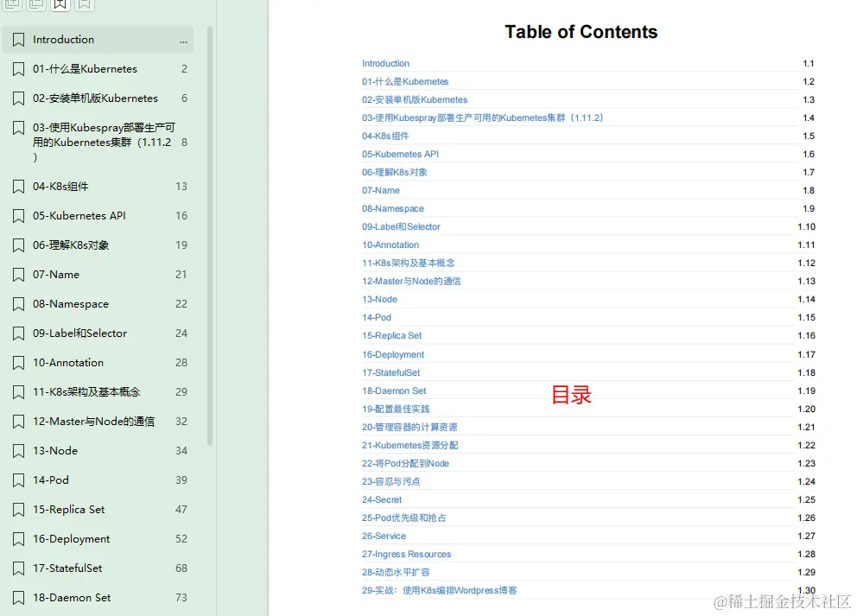
Task: Click bookmark icon beside 05-Kubernetes API
Action: pyautogui.click(x=19, y=216)
